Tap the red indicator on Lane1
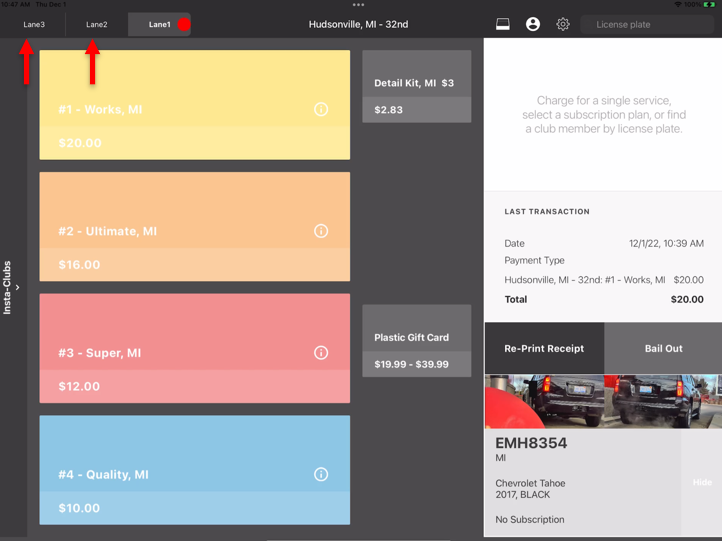 (x=184, y=24)
